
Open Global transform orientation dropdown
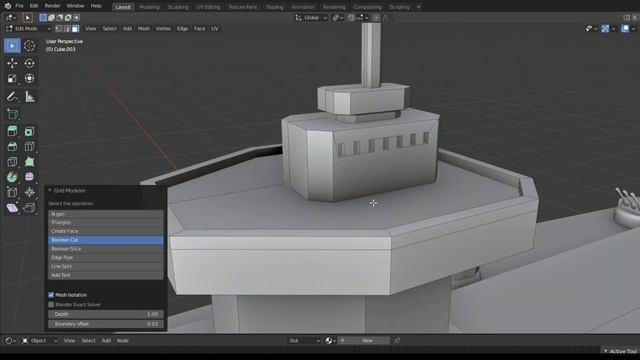pyautogui.click(x=311, y=18)
